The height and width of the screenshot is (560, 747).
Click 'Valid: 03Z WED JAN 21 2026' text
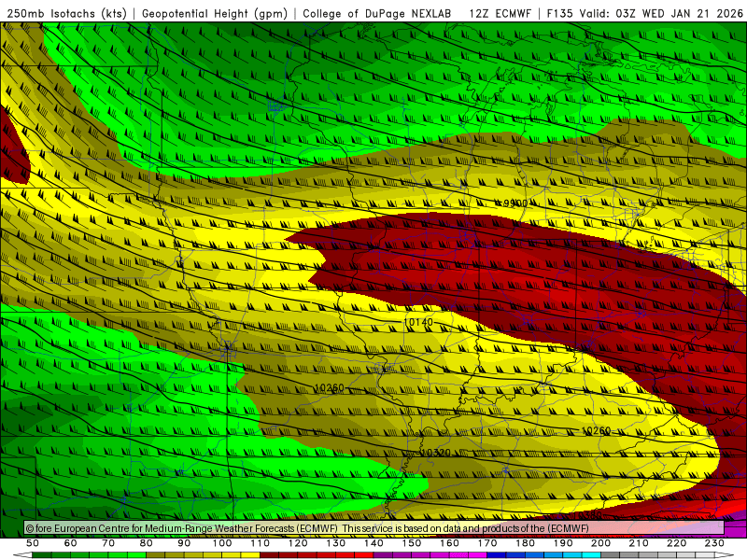coord(661,13)
